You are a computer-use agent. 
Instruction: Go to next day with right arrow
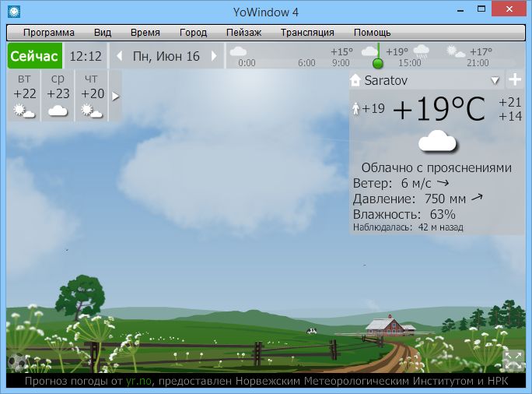coord(214,56)
